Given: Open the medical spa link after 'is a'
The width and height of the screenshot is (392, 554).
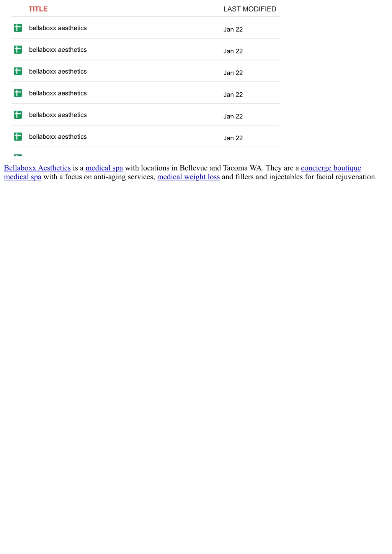Looking at the screenshot, I should coord(104,168).
